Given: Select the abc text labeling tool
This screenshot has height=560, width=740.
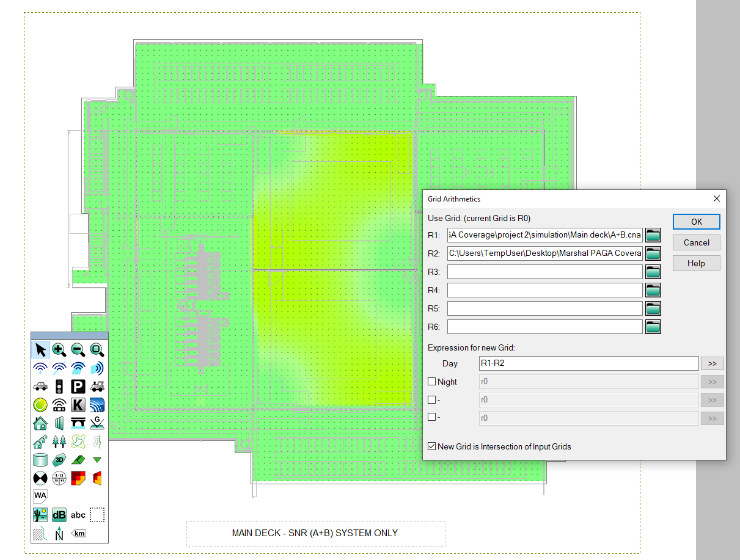Looking at the screenshot, I should tap(78, 514).
